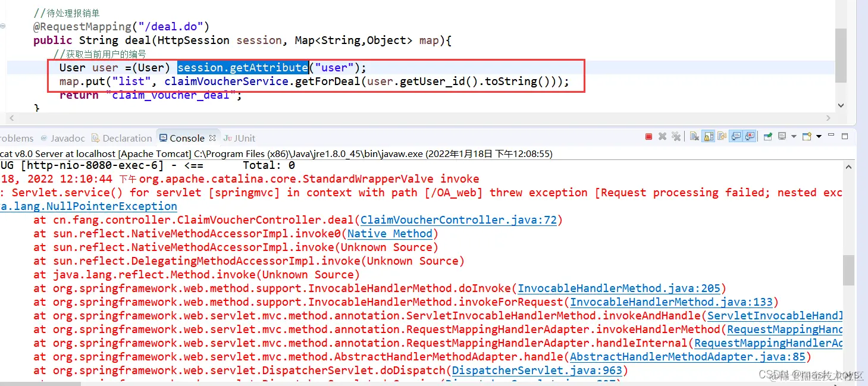
Task: Click the Declaration tab's document icon
Action: 96,138
